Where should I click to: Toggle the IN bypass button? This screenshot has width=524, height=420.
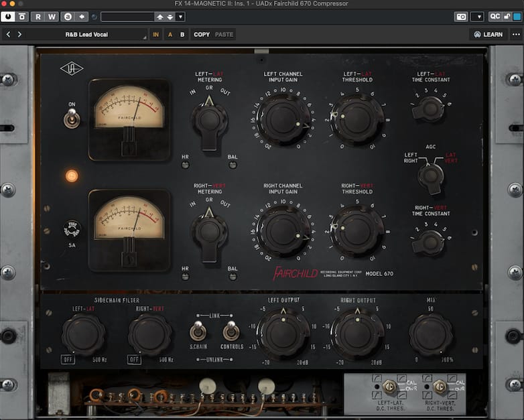[x=155, y=34]
